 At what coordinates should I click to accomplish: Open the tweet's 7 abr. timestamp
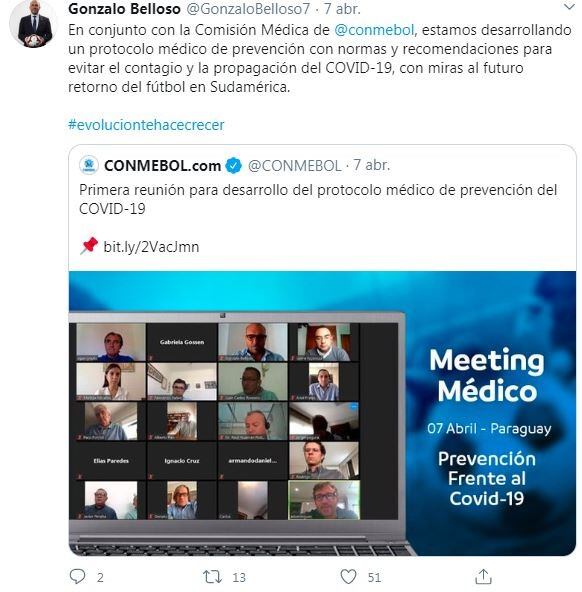[342, 9]
